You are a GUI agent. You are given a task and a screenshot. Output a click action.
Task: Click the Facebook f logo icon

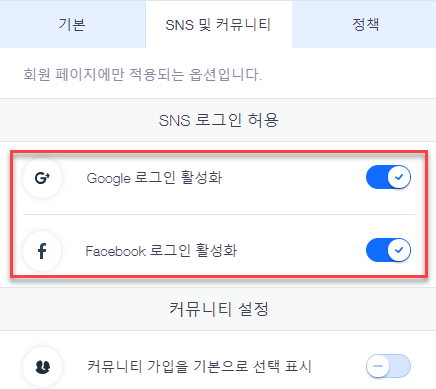(x=42, y=251)
